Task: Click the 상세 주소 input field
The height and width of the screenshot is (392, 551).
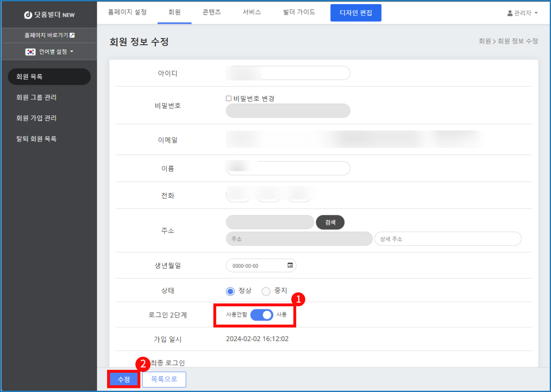Action: pyautogui.click(x=448, y=239)
